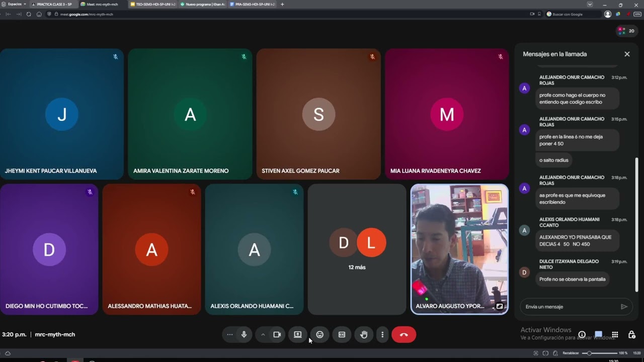
Task: Select AMIRA VALENTINA ZARATE MORENO tile
Action: 190,114
